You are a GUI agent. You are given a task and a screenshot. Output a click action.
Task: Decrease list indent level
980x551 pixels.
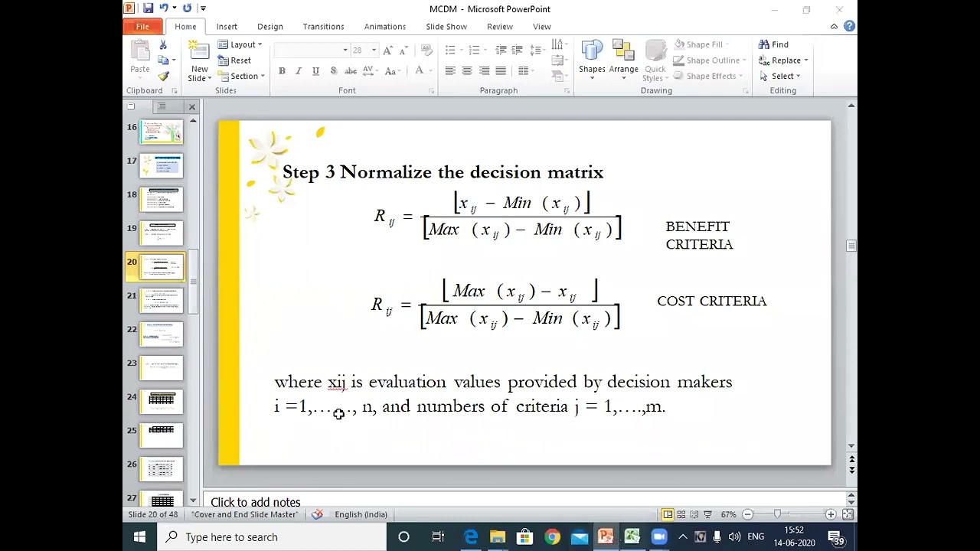tap(501, 51)
